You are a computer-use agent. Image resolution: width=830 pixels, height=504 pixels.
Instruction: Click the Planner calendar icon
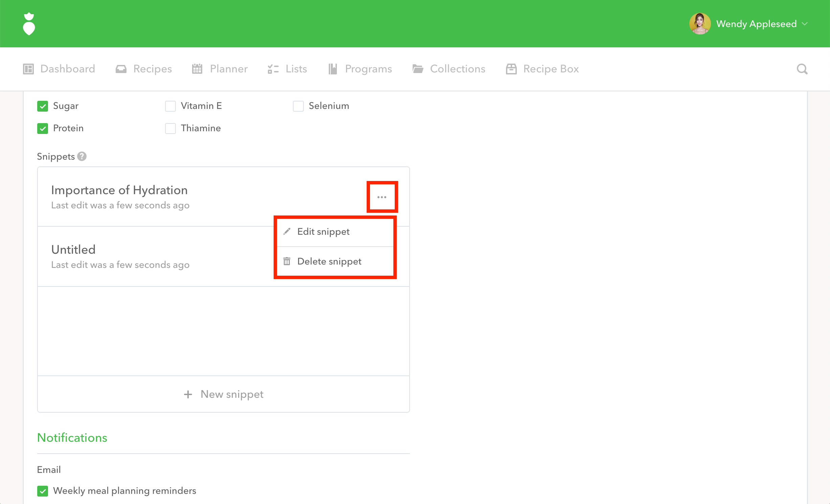(197, 69)
